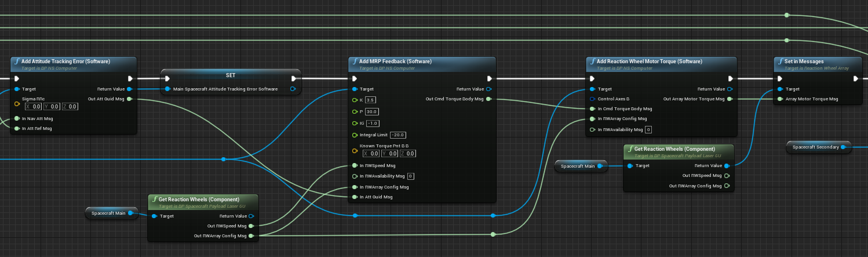Click the Known Torque Pnt B B Y field
Screen dimensions: 868x257
393,154
